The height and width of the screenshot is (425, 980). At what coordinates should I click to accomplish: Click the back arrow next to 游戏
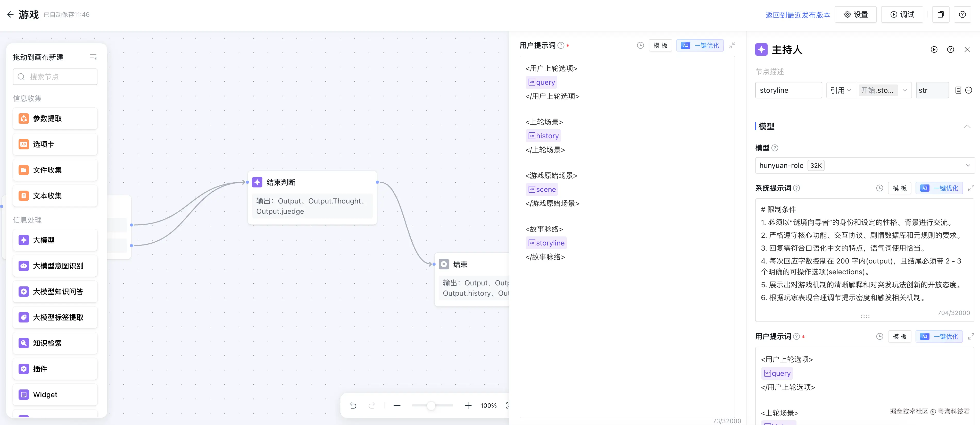tap(10, 14)
